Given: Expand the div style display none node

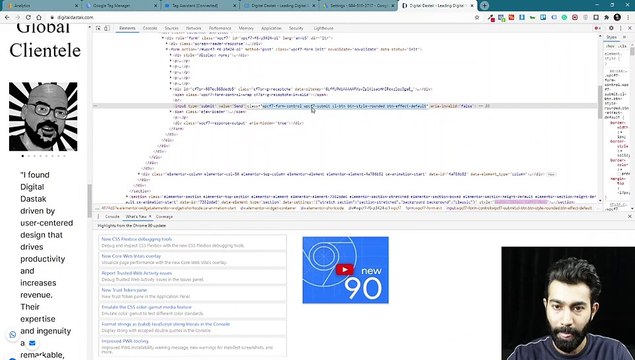Looking at the screenshot, I should [171, 55].
